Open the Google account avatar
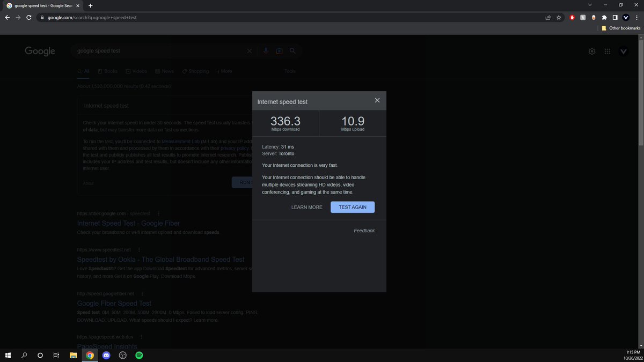The width and height of the screenshot is (644, 362). pyautogui.click(x=624, y=51)
